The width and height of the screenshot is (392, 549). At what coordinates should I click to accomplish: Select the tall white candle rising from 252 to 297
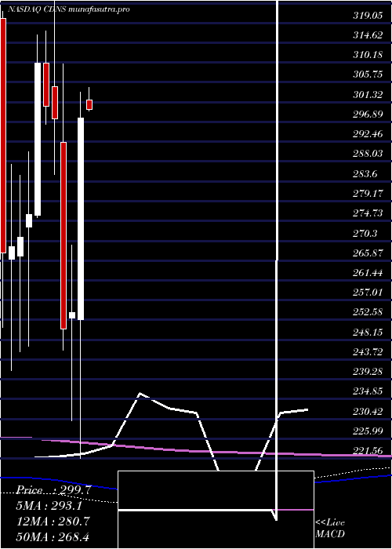(x=81, y=219)
